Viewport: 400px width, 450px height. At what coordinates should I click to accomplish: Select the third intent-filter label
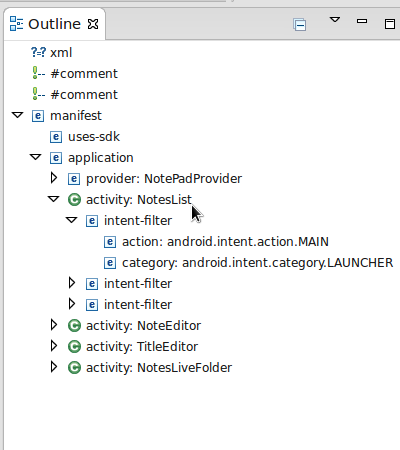[138, 305]
